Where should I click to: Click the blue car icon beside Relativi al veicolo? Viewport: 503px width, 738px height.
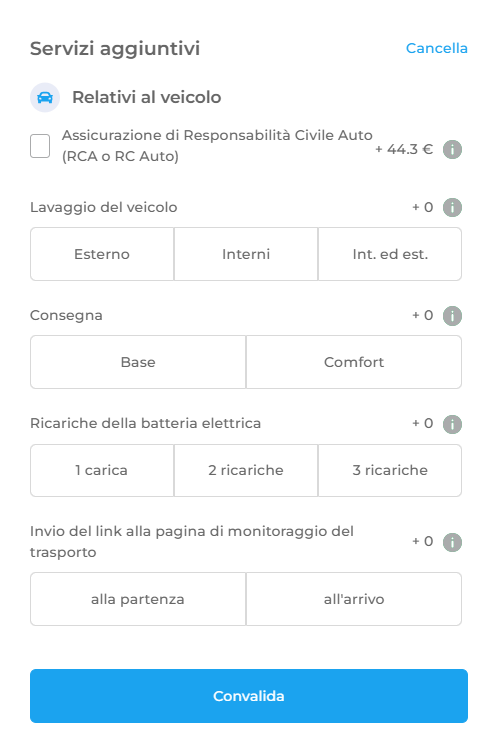pyautogui.click(x=45, y=97)
